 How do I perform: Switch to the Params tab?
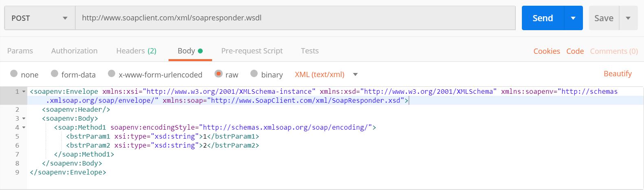point(20,51)
